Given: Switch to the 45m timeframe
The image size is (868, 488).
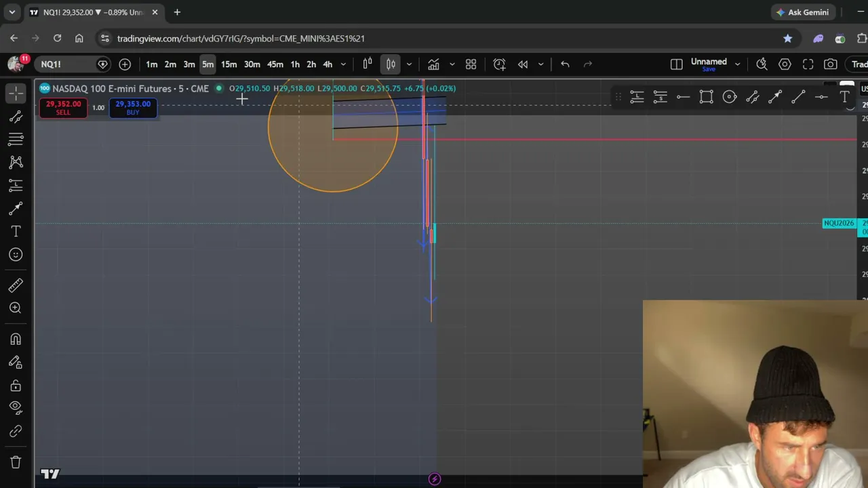Looking at the screenshot, I should (x=275, y=64).
